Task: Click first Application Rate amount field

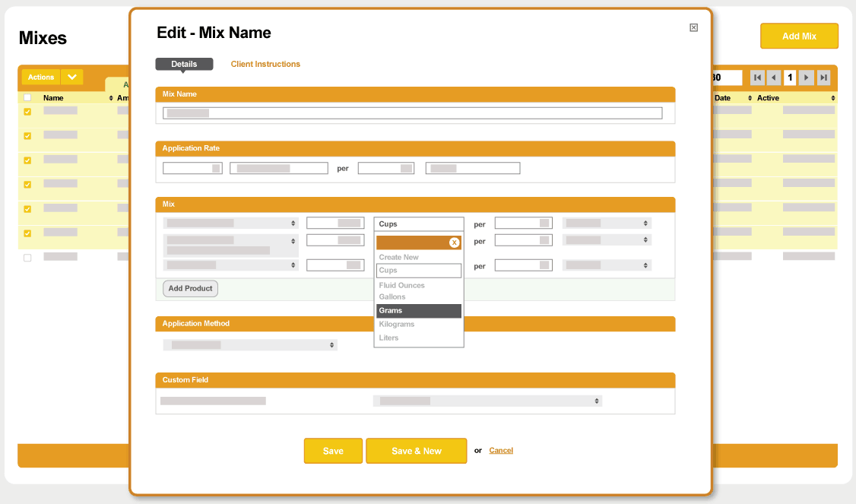Action: [x=192, y=168]
